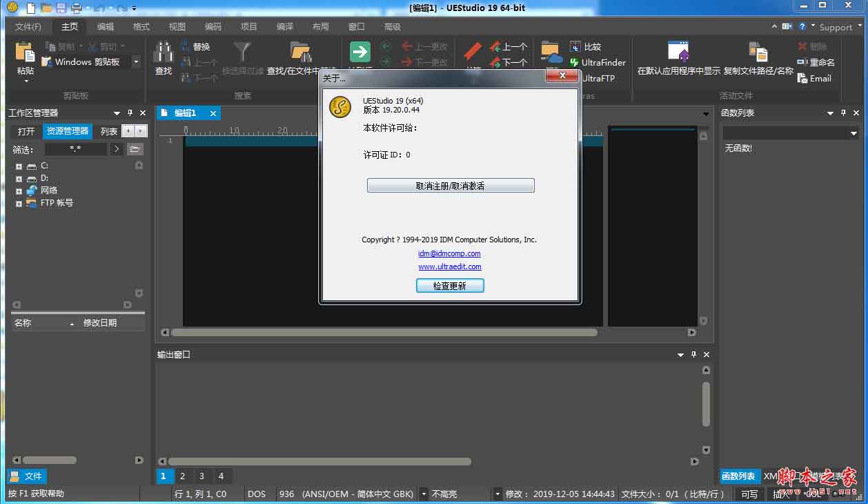Viewport: 868px width, 504px height.
Task: Open the File (文件) menu
Action: click(x=28, y=26)
